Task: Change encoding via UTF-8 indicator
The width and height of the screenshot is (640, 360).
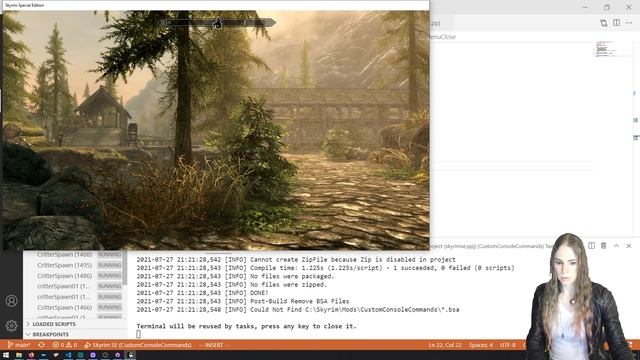Action: coord(507,345)
